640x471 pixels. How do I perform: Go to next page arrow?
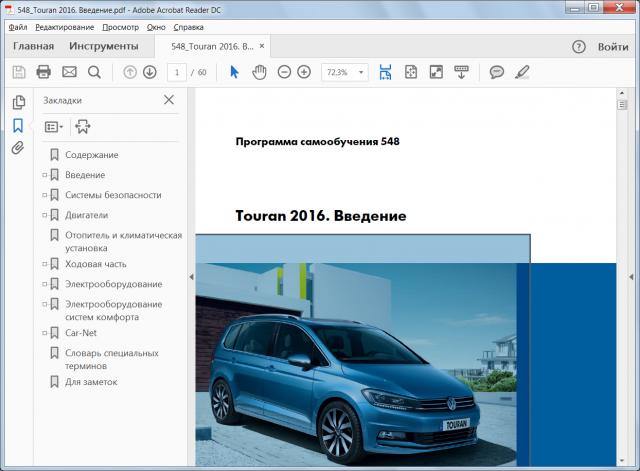(x=150, y=72)
